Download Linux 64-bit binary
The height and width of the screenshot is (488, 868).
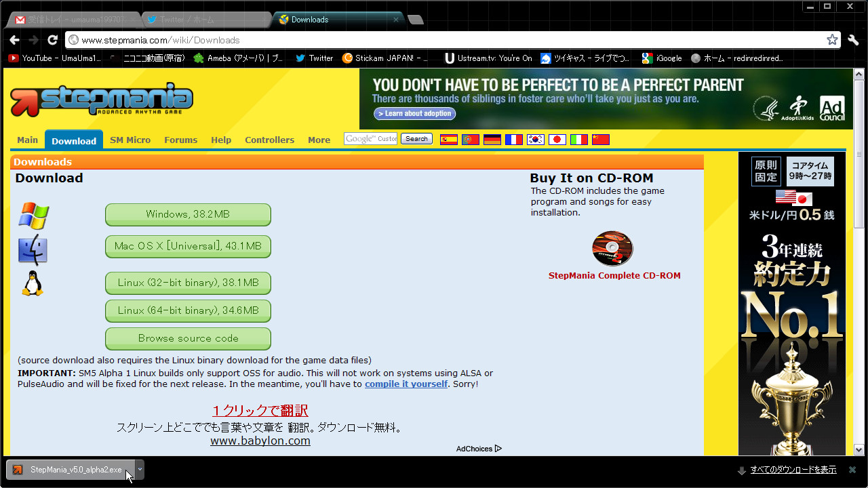pos(188,310)
